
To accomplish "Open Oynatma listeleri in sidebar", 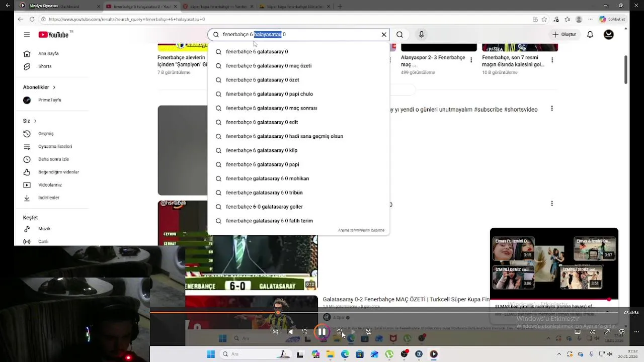I will [55, 146].
